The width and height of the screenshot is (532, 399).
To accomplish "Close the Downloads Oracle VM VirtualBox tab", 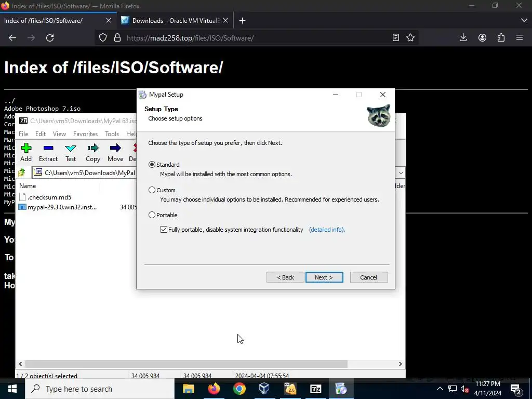I will click(225, 21).
